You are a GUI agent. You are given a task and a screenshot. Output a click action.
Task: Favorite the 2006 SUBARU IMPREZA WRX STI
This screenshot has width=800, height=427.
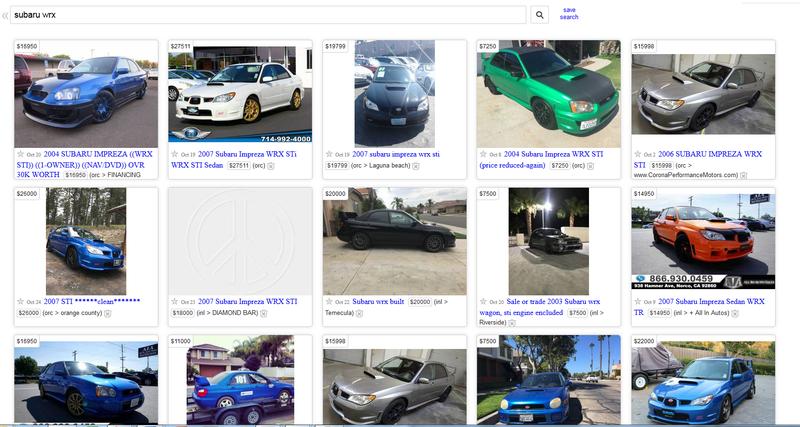[637, 154]
